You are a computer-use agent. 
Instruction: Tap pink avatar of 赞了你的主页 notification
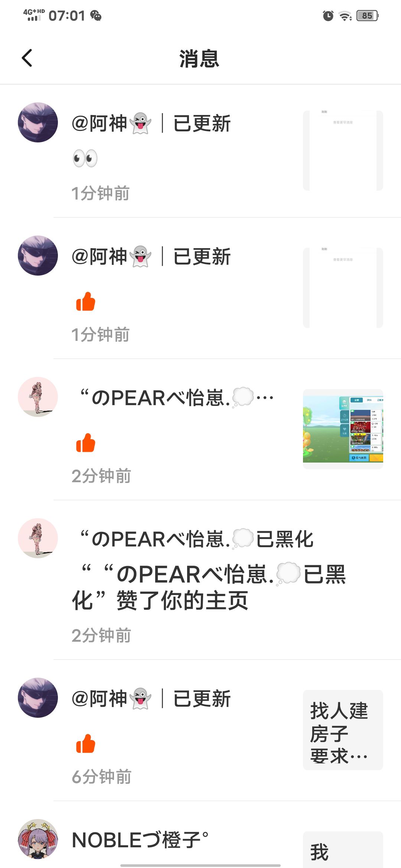pyautogui.click(x=38, y=538)
